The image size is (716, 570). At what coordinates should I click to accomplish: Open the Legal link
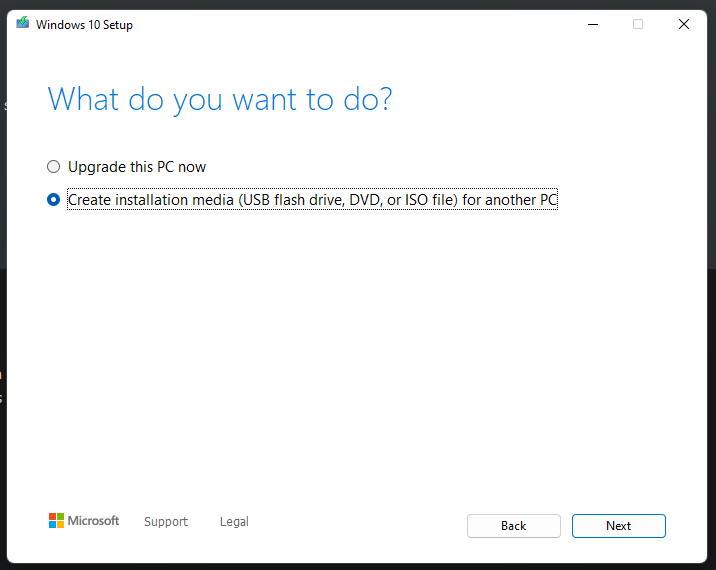234,522
